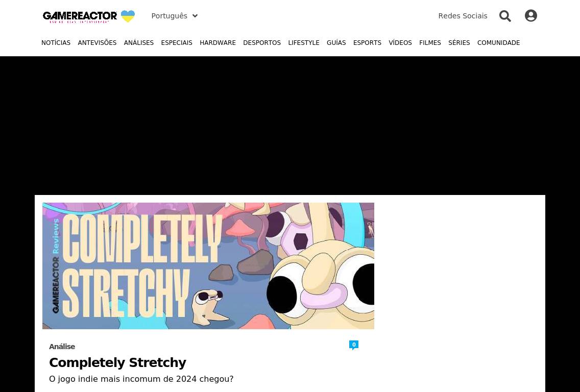
Task: Visit the VÍDEOS section
Action: coord(400,43)
